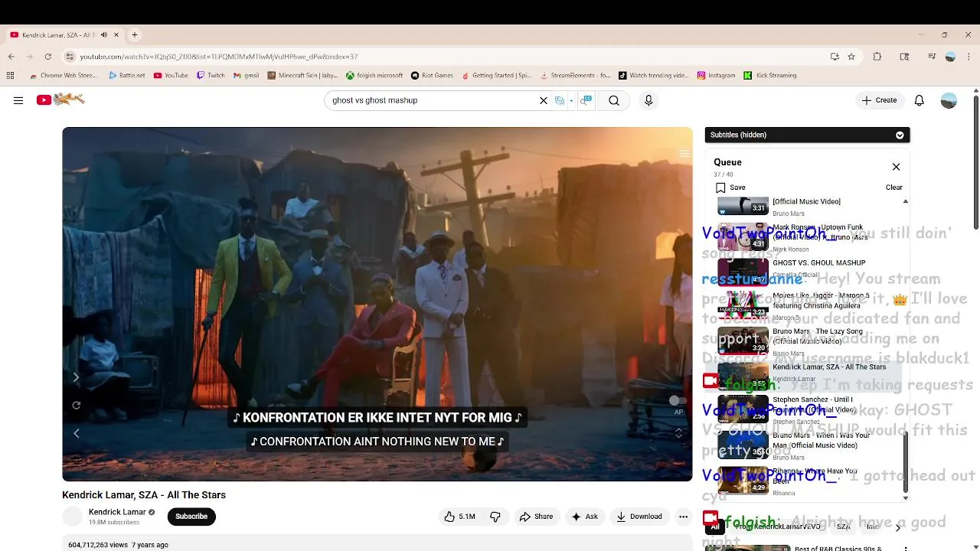The width and height of the screenshot is (980, 551).
Task: Open the Create button
Action: coord(879,100)
